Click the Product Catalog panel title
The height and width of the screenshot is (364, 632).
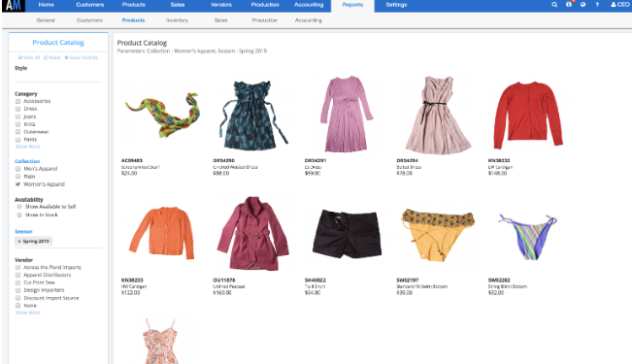pos(58,43)
